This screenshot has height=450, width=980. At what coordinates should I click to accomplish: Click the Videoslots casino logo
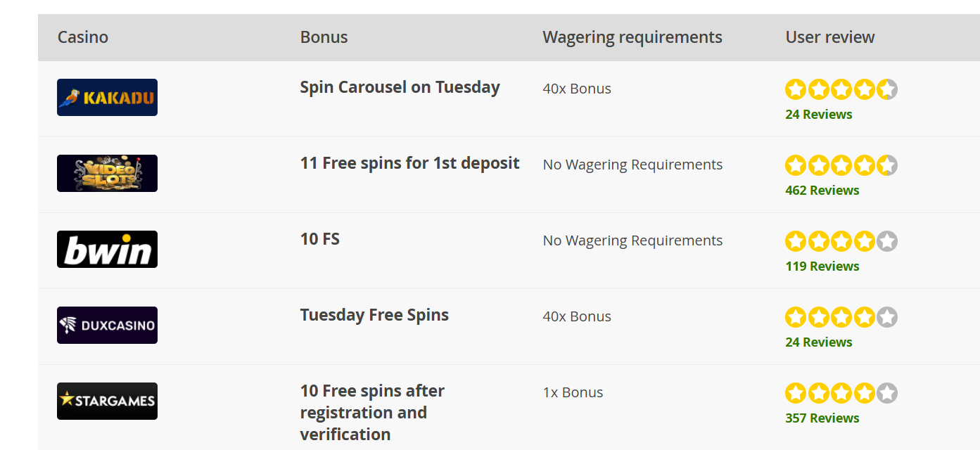(107, 173)
